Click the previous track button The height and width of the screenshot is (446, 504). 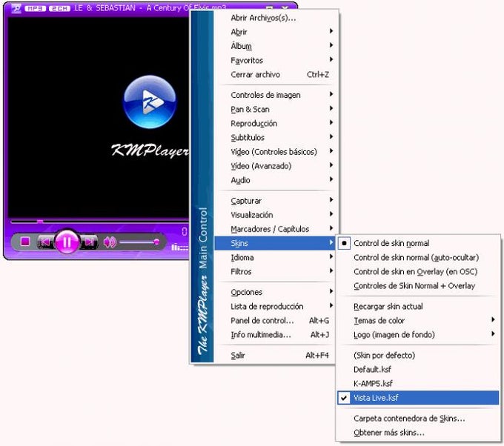click(45, 242)
